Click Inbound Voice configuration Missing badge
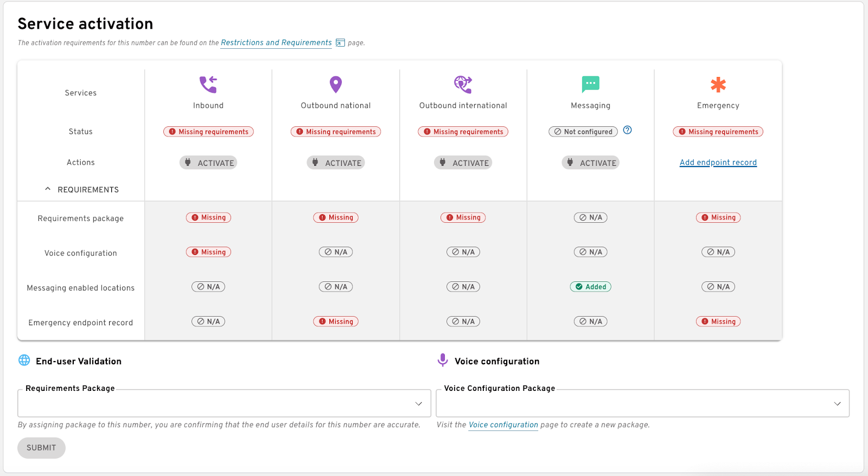 click(x=208, y=252)
